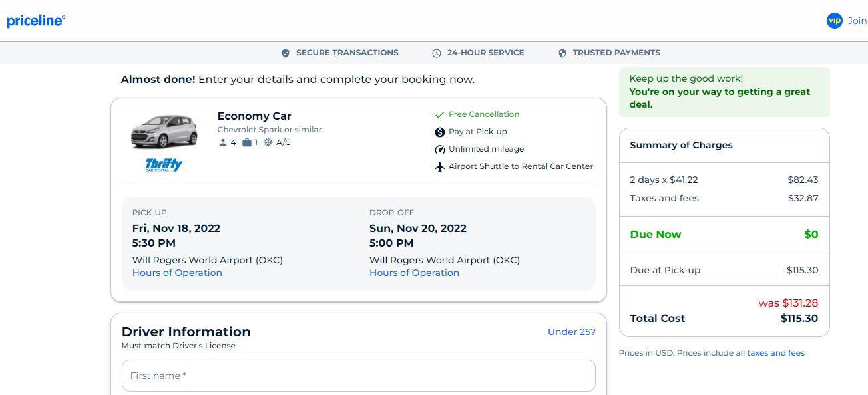Click the Pay at Pick-up dollar icon
Screen dimensions: 868x395
click(439, 132)
